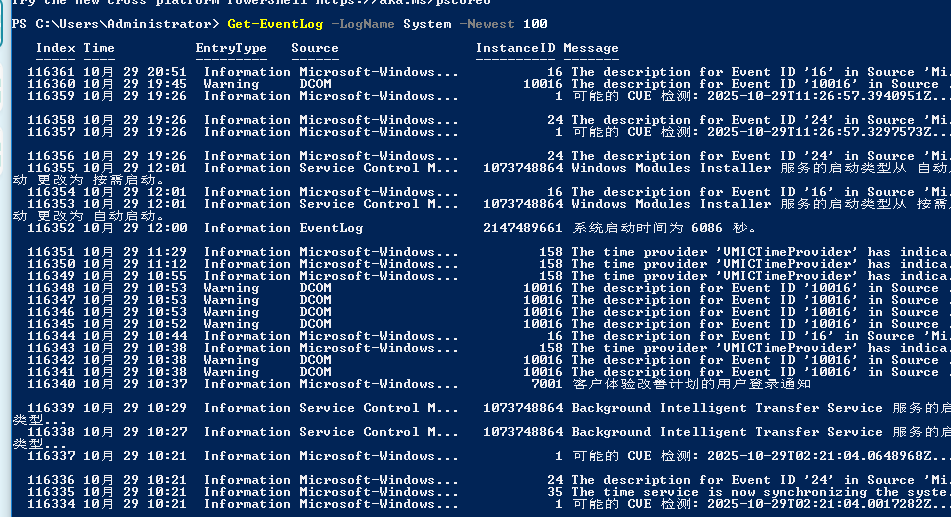Click the -Newest parameter in the command

pos(491,23)
